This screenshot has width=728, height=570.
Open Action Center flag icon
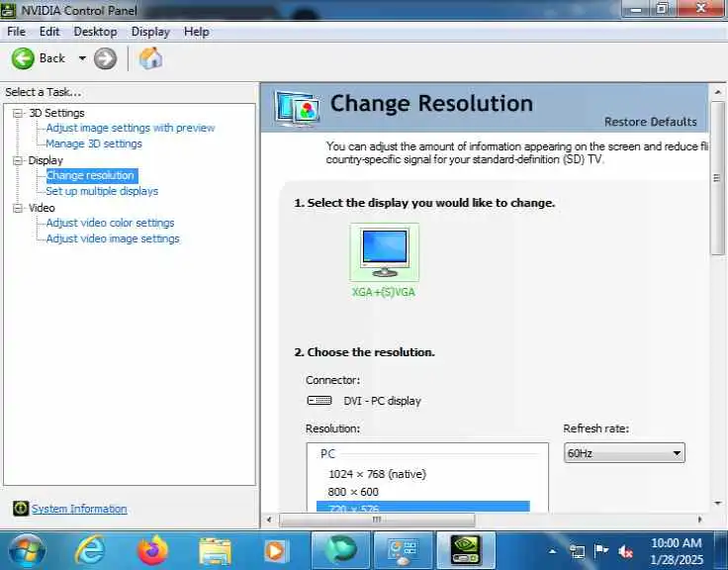coord(601,551)
